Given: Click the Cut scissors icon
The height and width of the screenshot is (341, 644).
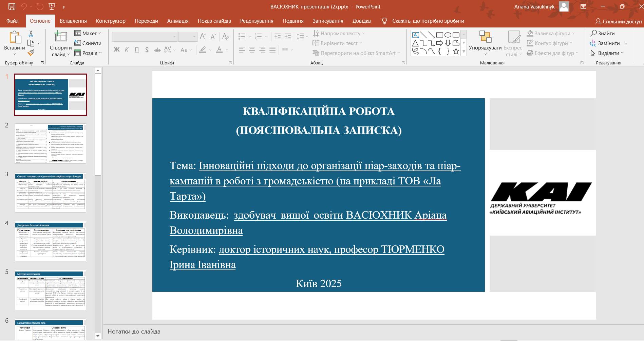Looking at the screenshot, I should [31, 34].
